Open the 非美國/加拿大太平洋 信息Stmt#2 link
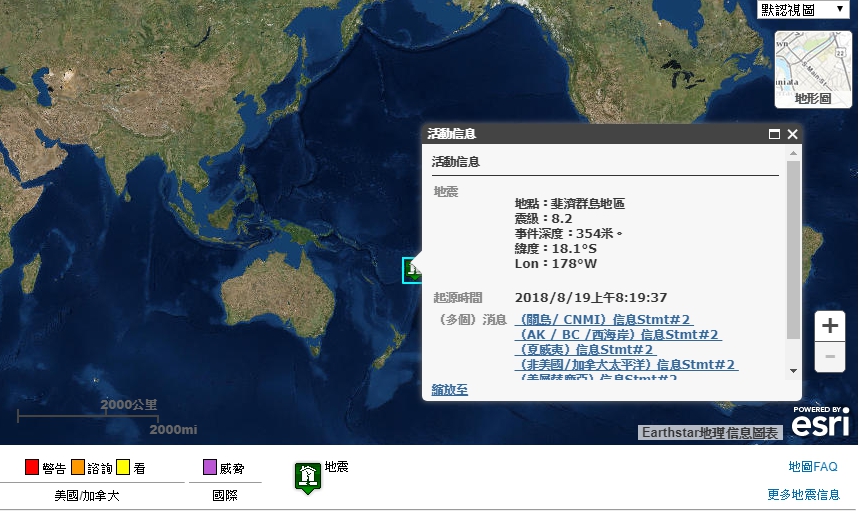859x512 pixels. 627,365
